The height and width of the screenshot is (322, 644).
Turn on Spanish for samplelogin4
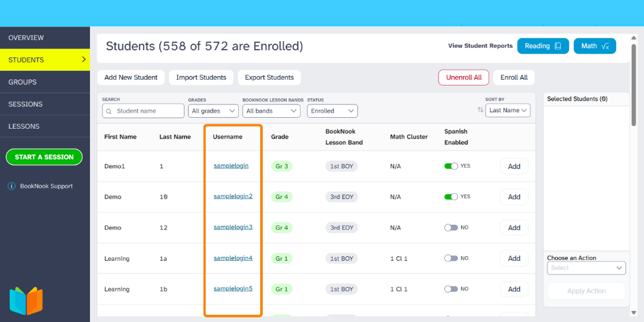(x=451, y=258)
